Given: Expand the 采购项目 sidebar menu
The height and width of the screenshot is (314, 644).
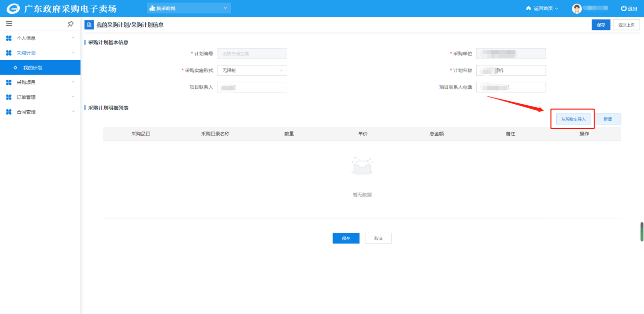Looking at the screenshot, I should (40, 82).
